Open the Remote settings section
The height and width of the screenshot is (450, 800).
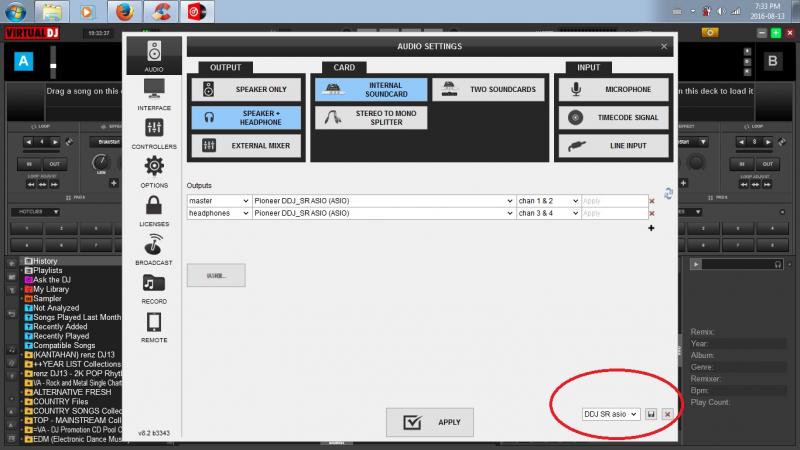(154, 327)
